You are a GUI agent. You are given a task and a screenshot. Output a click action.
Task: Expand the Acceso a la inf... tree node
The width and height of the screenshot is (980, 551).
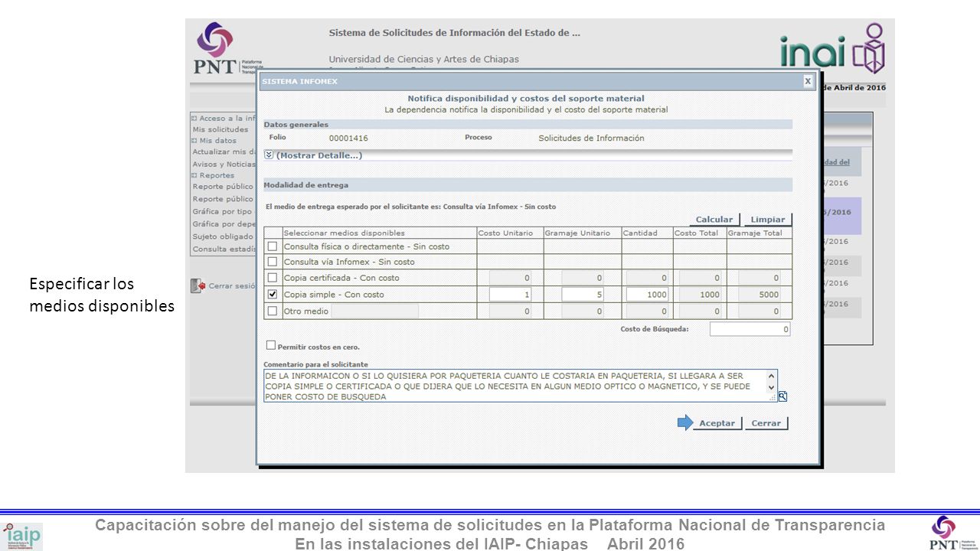(194, 119)
